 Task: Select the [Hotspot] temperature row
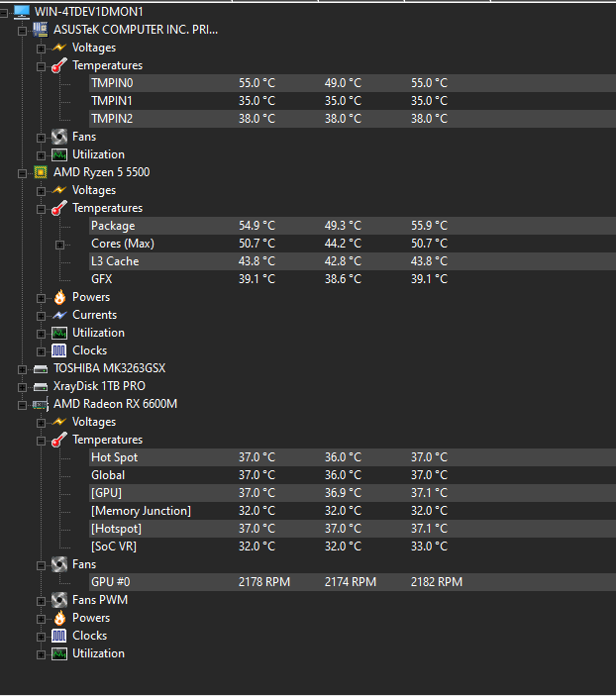click(353, 529)
